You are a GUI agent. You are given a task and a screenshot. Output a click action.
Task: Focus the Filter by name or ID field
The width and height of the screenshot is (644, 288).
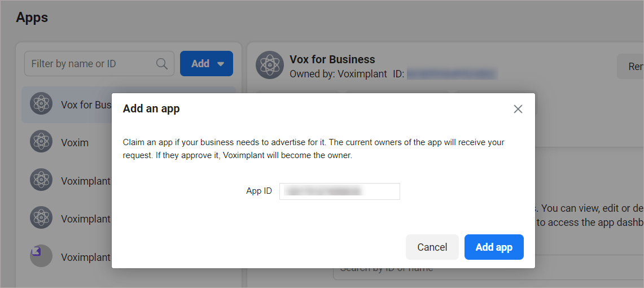[x=99, y=64]
